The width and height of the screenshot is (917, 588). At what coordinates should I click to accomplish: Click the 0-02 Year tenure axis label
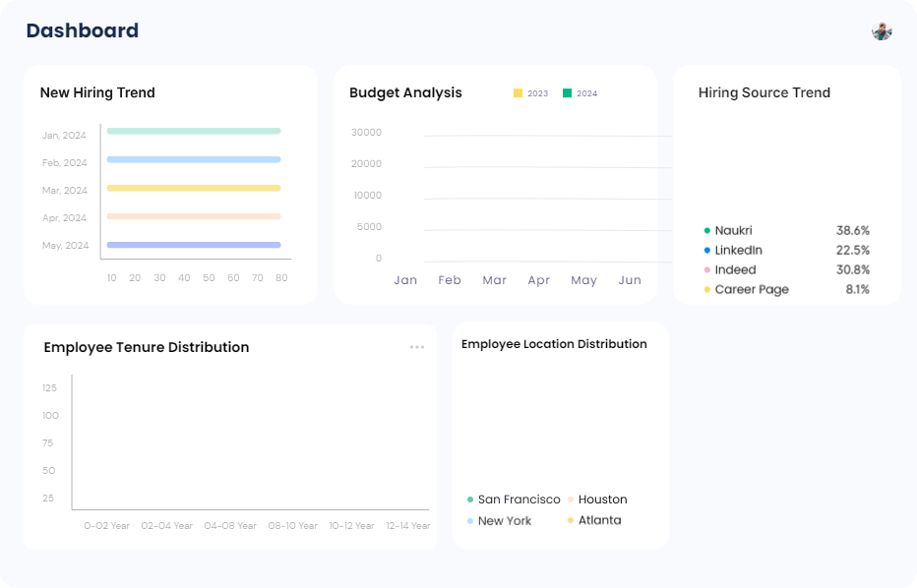pyautogui.click(x=106, y=526)
